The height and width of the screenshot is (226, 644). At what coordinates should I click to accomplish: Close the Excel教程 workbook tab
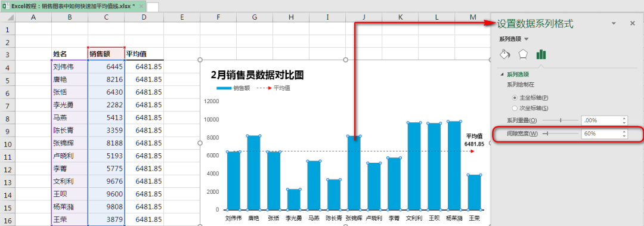pyautogui.click(x=141, y=6)
